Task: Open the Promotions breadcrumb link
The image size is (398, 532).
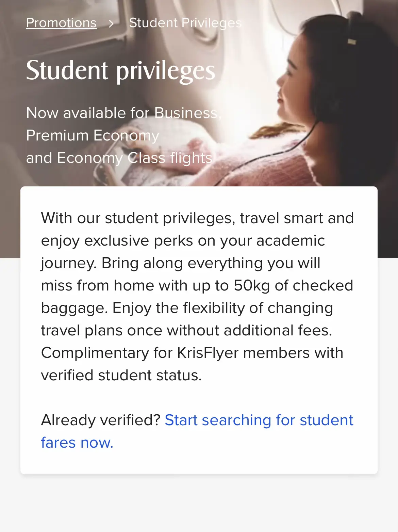Action: (61, 23)
